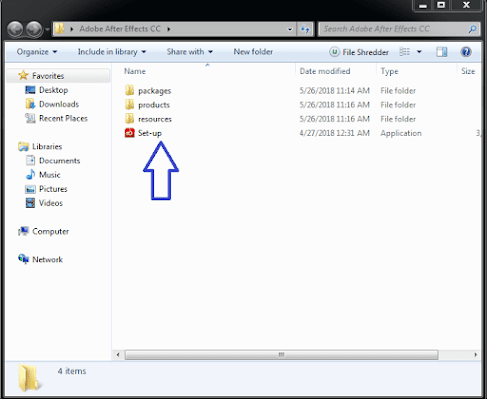Viewport: 487px width, 399px height.
Task: Open the address bar history dropdown
Action: click(290, 29)
